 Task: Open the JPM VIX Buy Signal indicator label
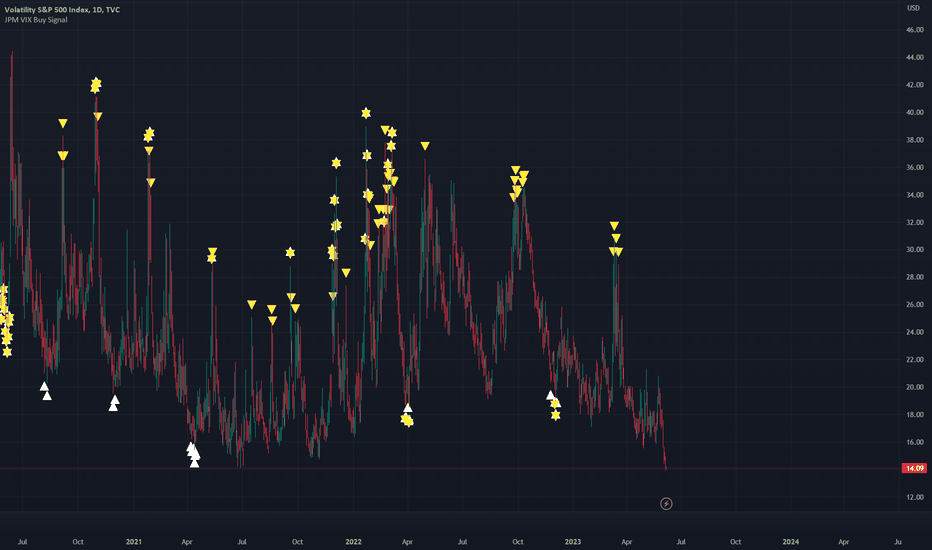[x=36, y=20]
